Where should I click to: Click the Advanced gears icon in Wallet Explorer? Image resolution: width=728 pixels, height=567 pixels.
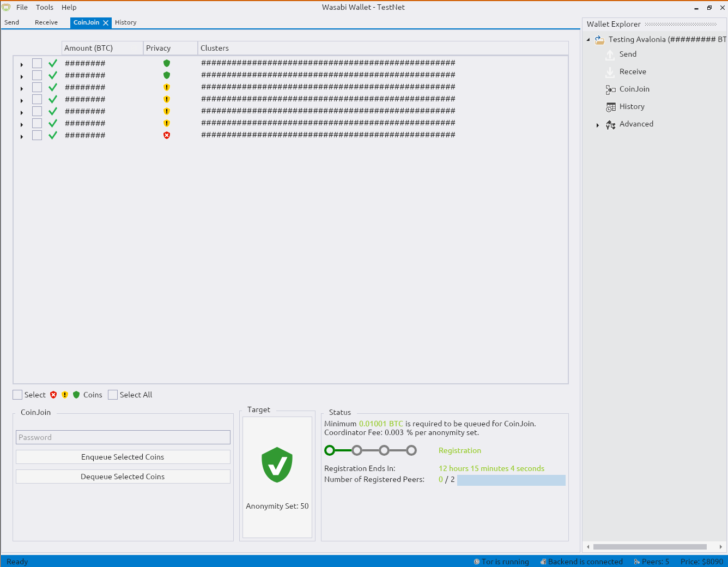click(x=611, y=124)
